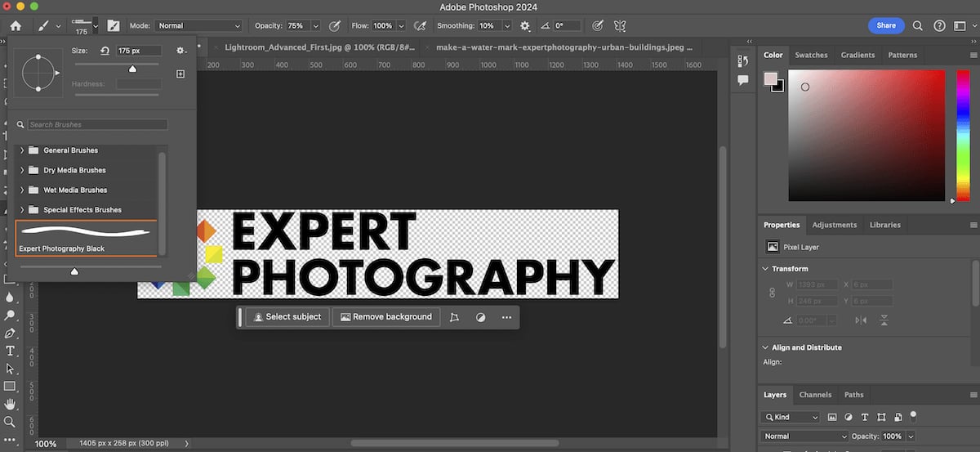Click the adjustment layer circle icon in taskbar
Viewport: 980px width, 452px height.
pyautogui.click(x=481, y=317)
